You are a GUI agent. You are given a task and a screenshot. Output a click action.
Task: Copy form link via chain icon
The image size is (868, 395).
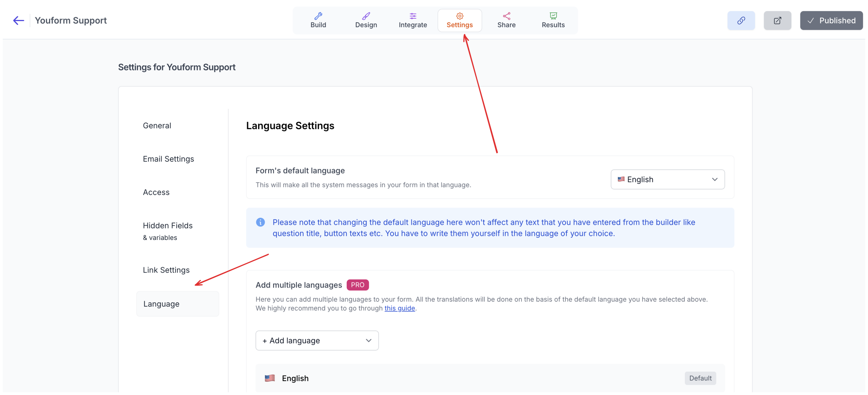pyautogui.click(x=741, y=21)
